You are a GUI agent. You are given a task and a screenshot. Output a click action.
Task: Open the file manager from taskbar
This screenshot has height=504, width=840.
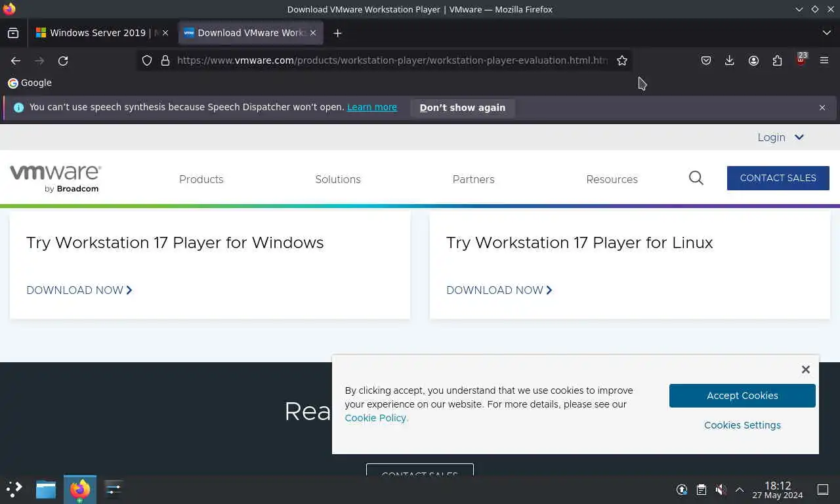click(x=46, y=489)
